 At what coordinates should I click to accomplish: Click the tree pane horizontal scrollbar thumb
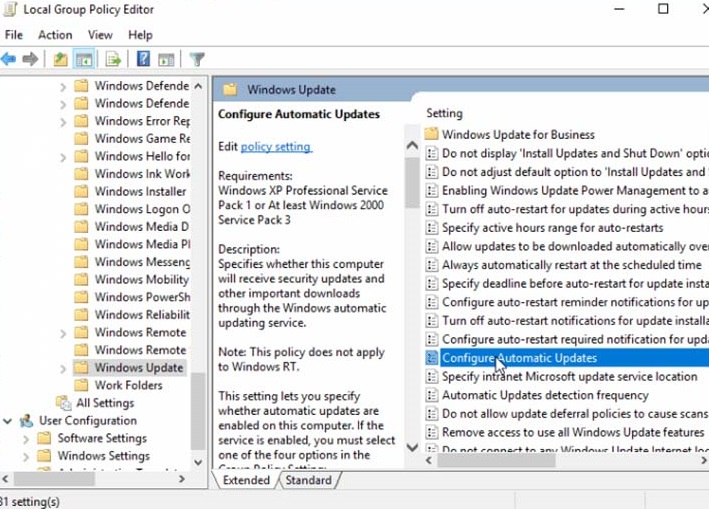point(54,479)
